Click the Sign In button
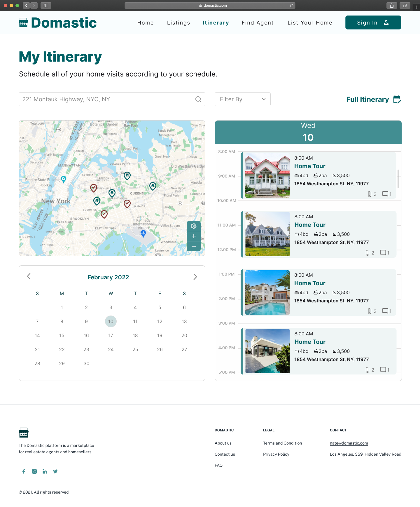Screen dimensions: 420x507 [x=373, y=22]
